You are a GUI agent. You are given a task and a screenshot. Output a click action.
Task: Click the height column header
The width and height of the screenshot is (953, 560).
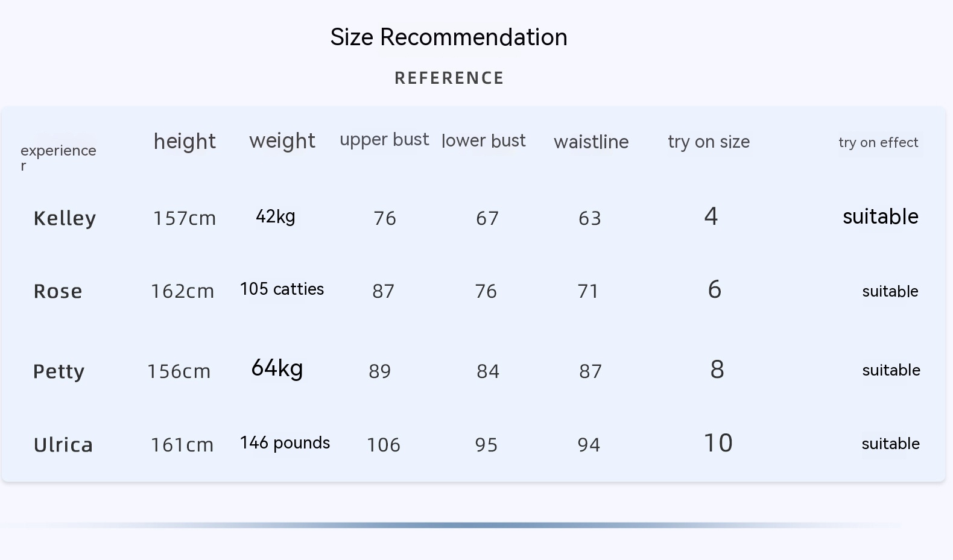pos(185,142)
